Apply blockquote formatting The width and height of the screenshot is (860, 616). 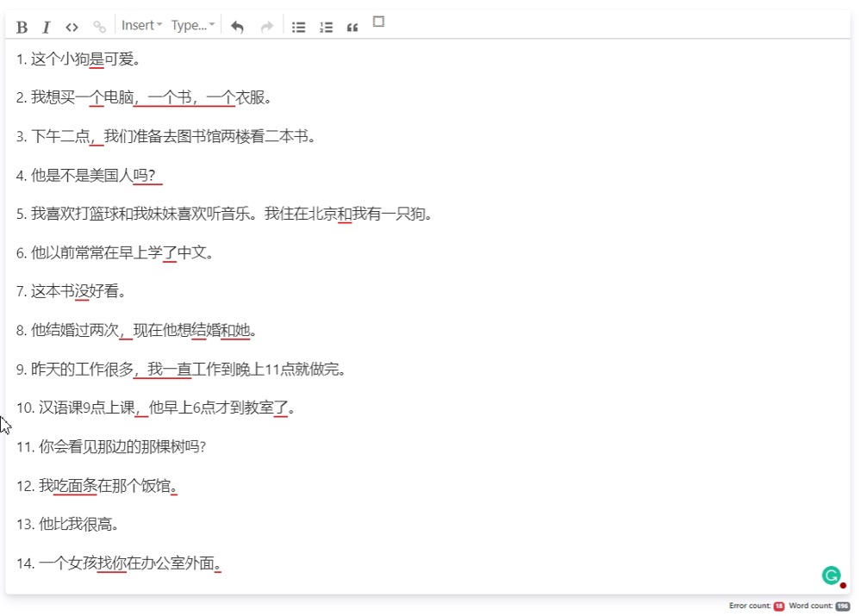click(352, 27)
